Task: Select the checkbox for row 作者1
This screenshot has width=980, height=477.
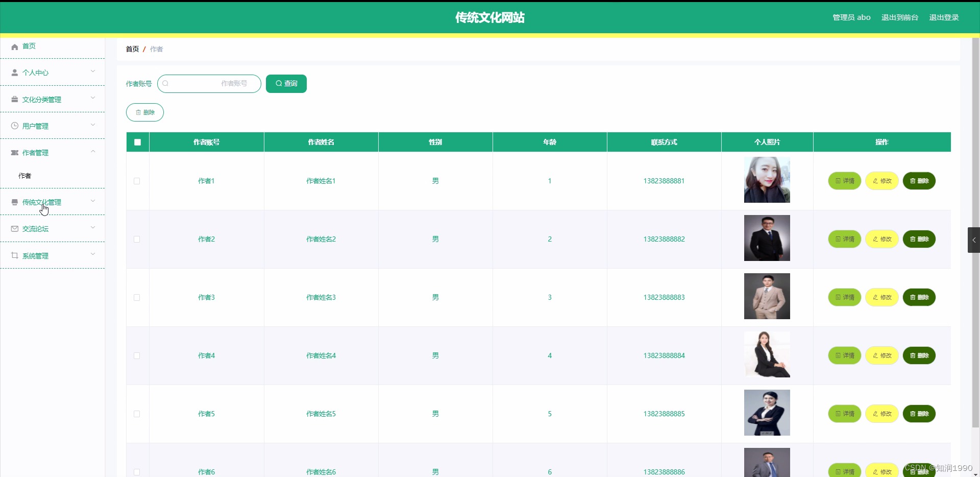Action: coord(136,181)
